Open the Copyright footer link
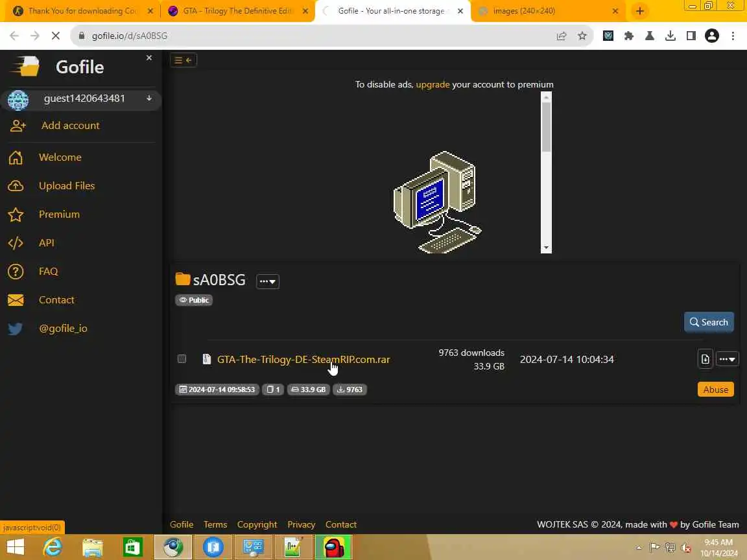This screenshot has width=747, height=560. (257, 524)
